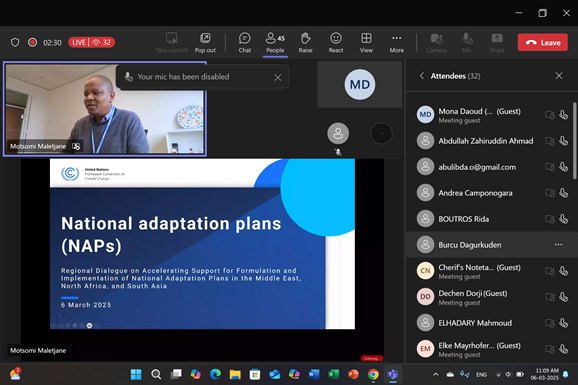
Task: Open the meeting Chat panel
Action: click(244, 43)
